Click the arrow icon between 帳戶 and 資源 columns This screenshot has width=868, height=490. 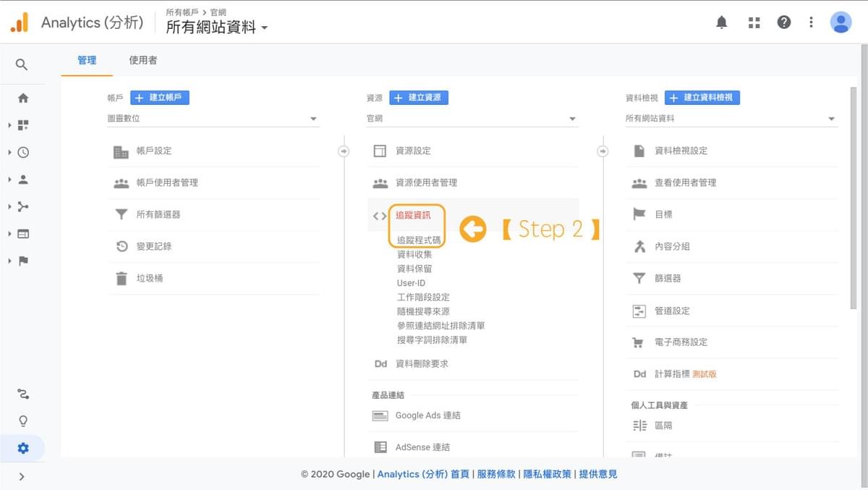point(344,151)
